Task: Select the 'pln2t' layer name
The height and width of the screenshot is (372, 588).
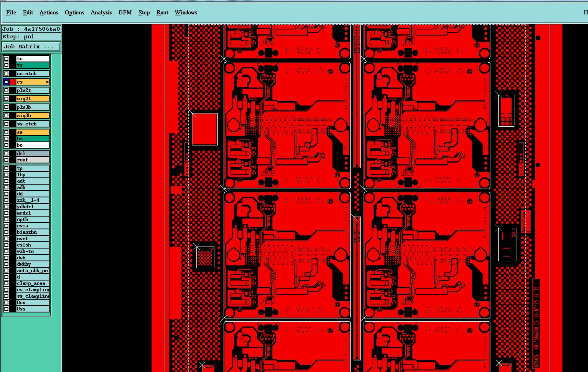Action: click(32, 90)
